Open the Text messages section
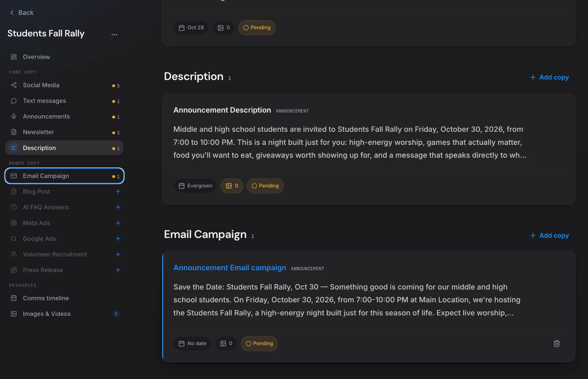 click(64, 101)
